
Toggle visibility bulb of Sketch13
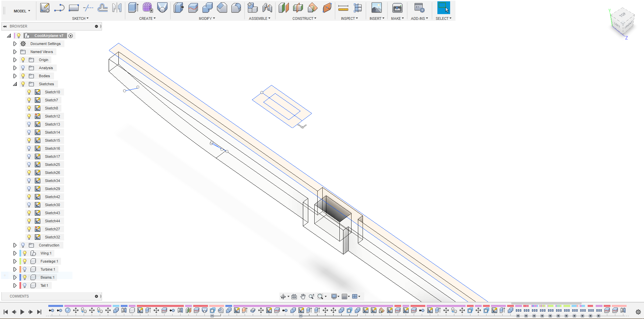click(x=29, y=124)
